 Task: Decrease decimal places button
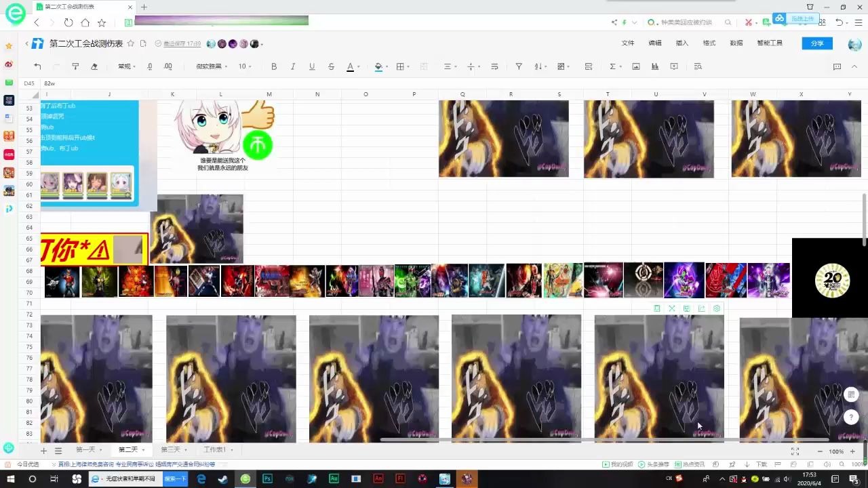[150, 66]
